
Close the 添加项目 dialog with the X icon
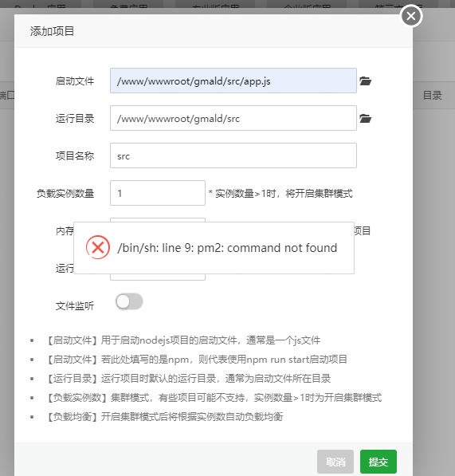411,15
